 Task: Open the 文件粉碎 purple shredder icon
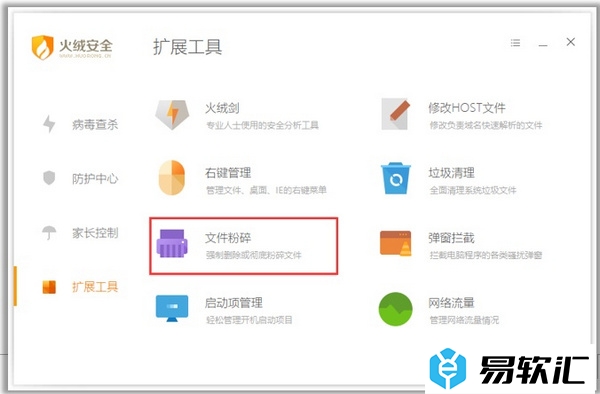(172, 243)
